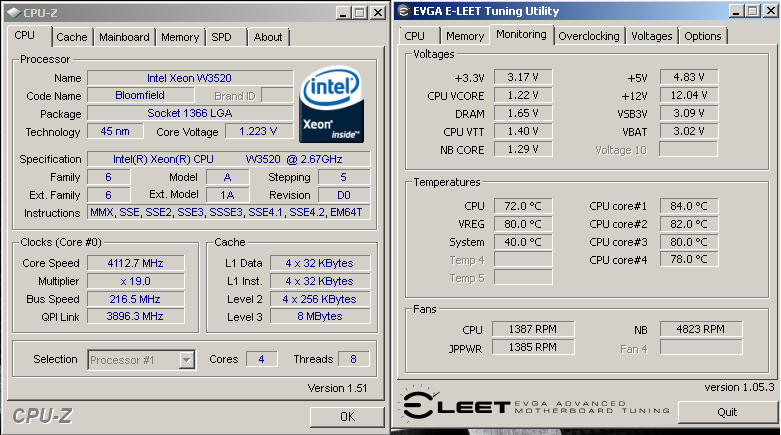Image resolution: width=781 pixels, height=435 pixels.
Task: Click the VBAT reading 3.02 V
Action: (689, 131)
